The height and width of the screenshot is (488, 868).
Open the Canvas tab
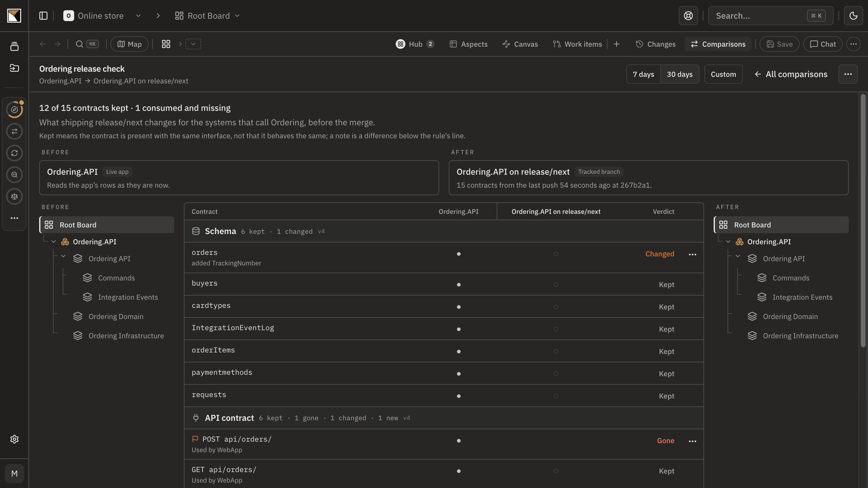[x=520, y=44]
